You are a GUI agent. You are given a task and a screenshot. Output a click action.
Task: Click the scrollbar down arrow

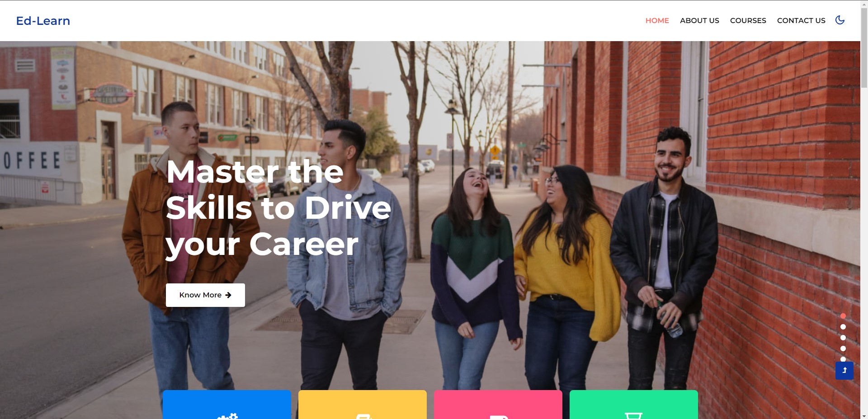864,415
